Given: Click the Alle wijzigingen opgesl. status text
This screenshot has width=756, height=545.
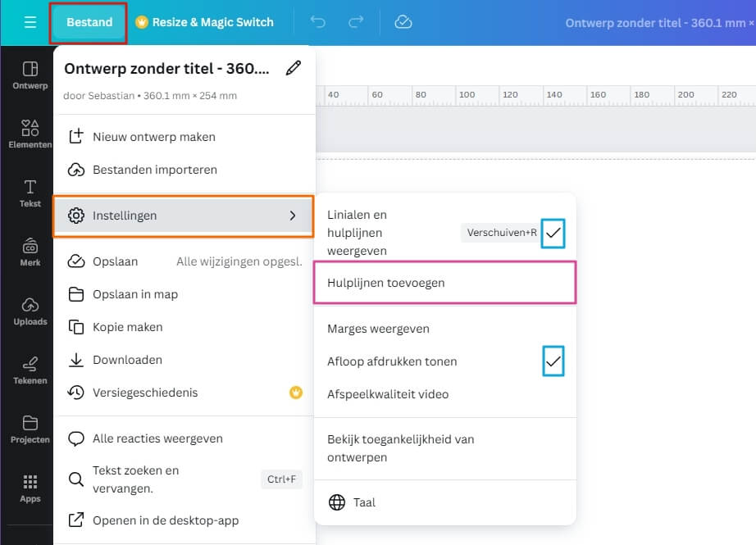Looking at the screenshot, I should click(x=239, y=261).
